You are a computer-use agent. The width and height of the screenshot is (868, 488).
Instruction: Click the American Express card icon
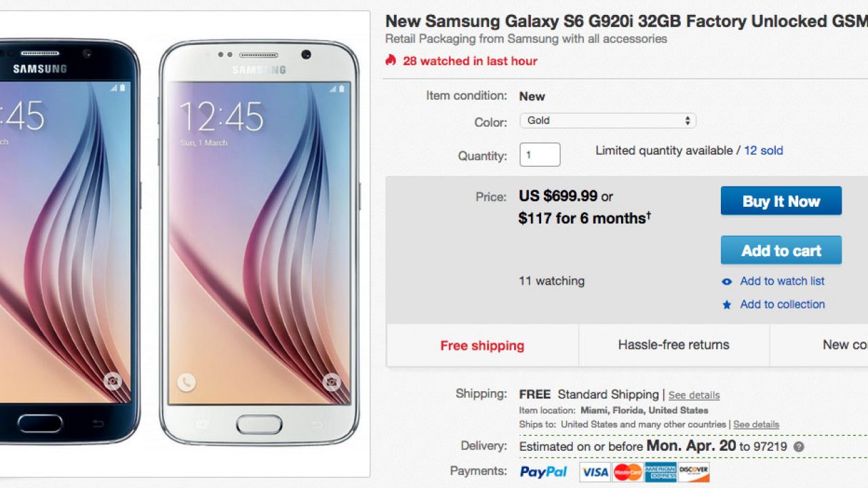(661, 472)
